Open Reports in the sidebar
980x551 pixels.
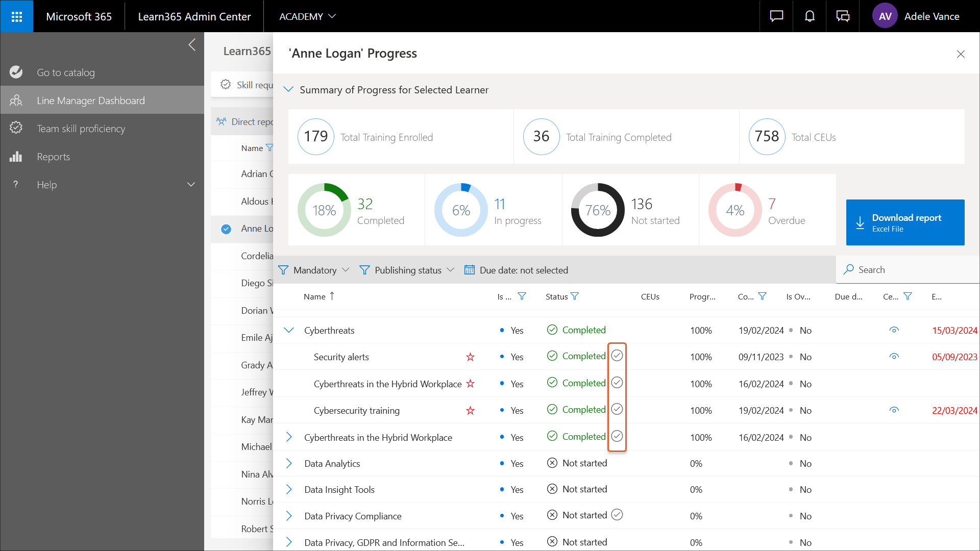click(x=53, y=157)
